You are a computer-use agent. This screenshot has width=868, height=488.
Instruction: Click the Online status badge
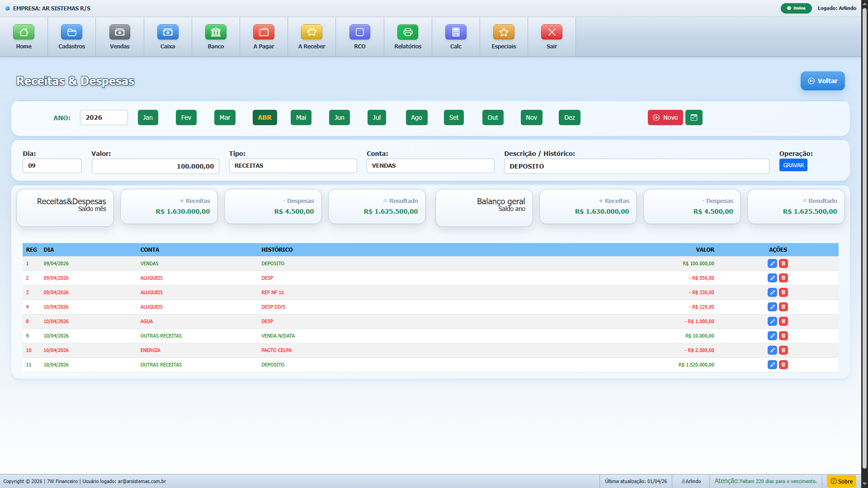(796, 8)
